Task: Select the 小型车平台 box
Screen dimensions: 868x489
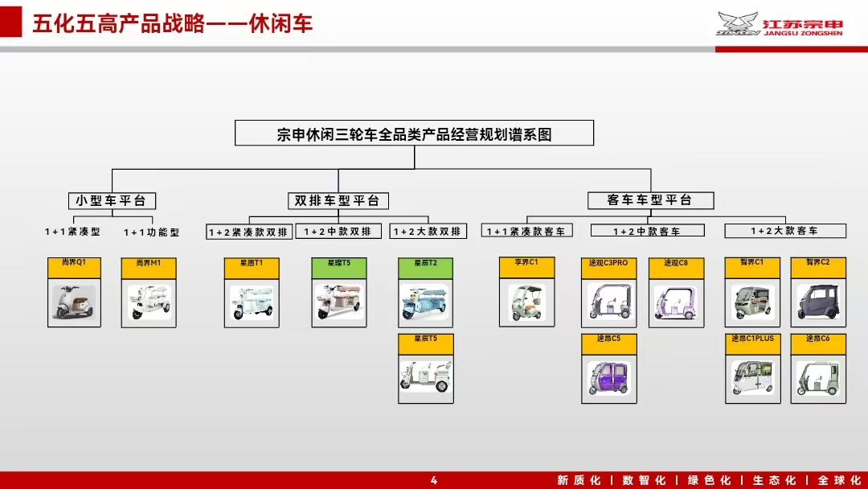Action: click(112, 200)
